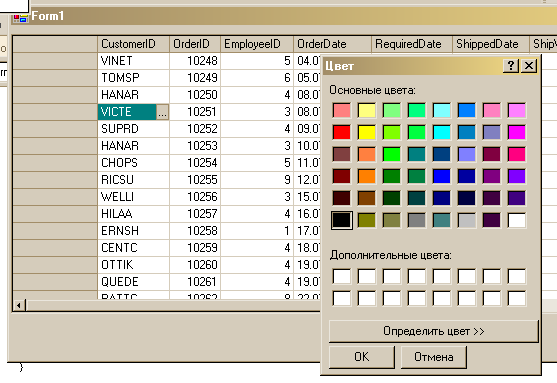
Task: Sort by CustomerID column header
Action: pyautogui.click(x=133, y=44)
